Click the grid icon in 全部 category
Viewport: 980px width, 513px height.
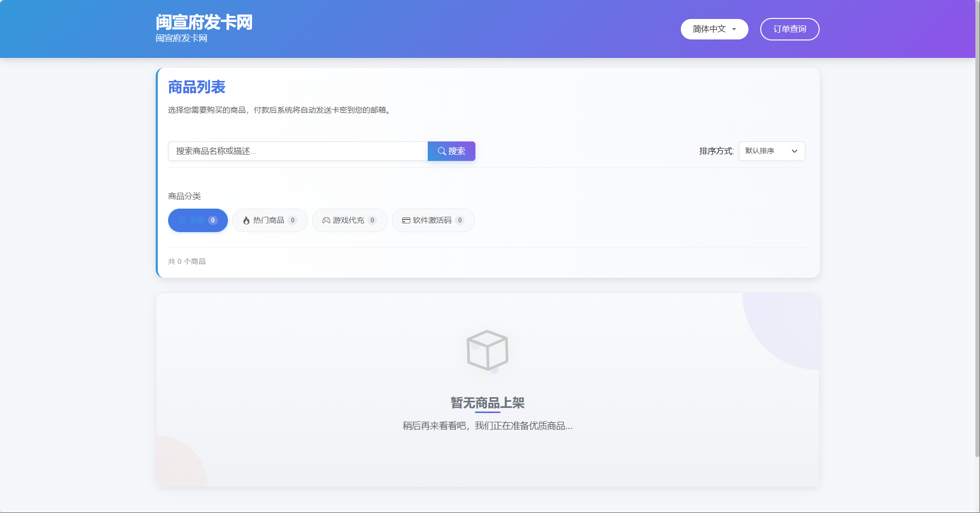182,220
